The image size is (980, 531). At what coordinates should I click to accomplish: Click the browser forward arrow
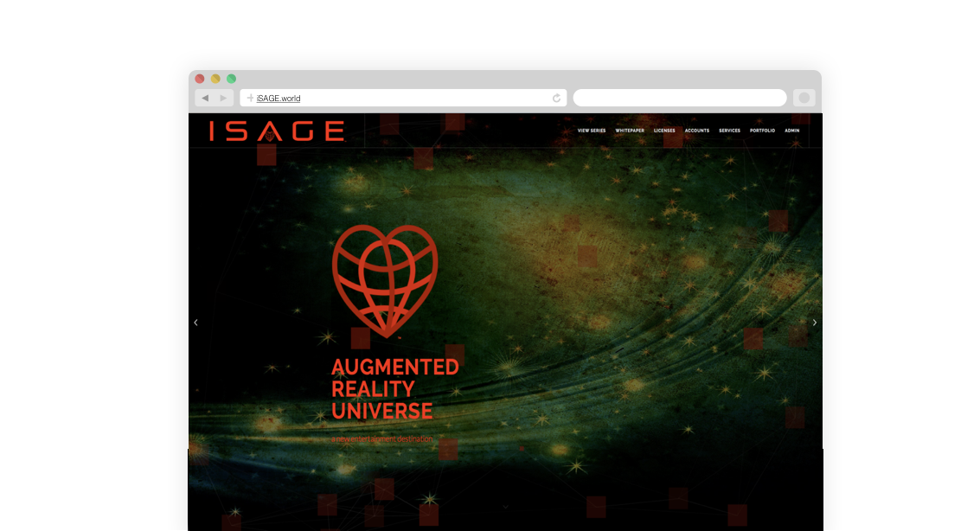223,98
